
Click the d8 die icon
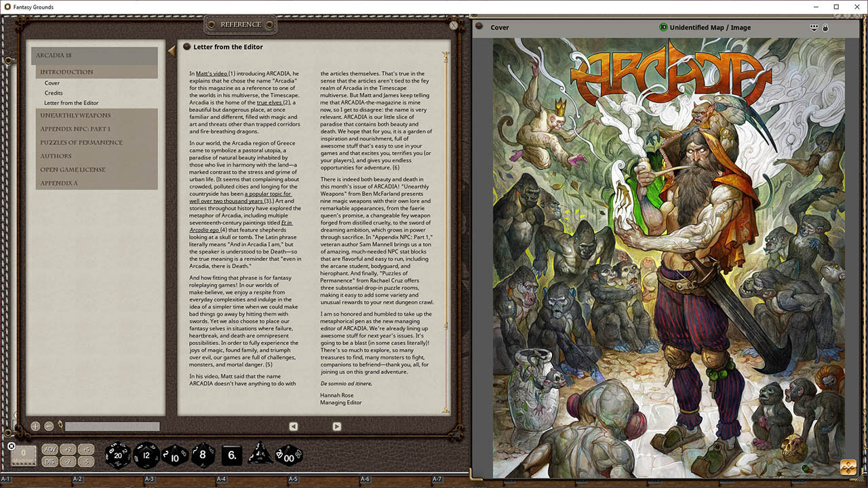point(203,455)
